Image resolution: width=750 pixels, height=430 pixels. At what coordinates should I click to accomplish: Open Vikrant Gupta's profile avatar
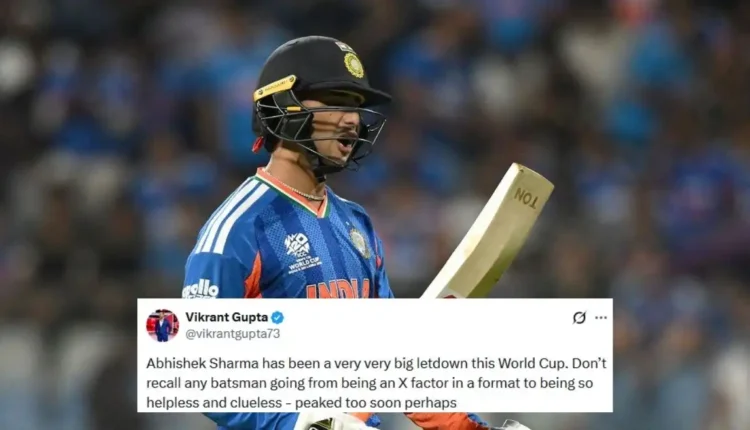[x=163, y=325]
